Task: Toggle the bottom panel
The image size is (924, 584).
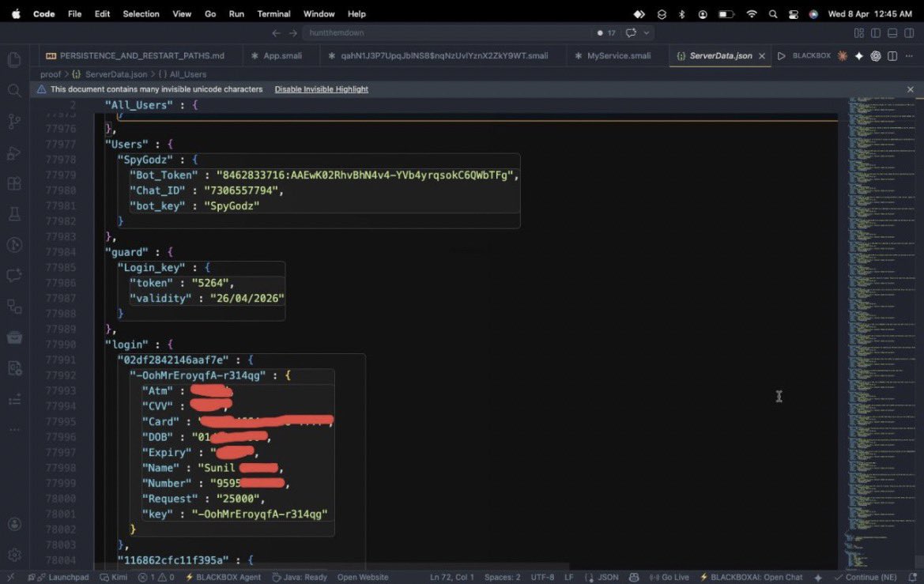Action: (x=892, y=33)
